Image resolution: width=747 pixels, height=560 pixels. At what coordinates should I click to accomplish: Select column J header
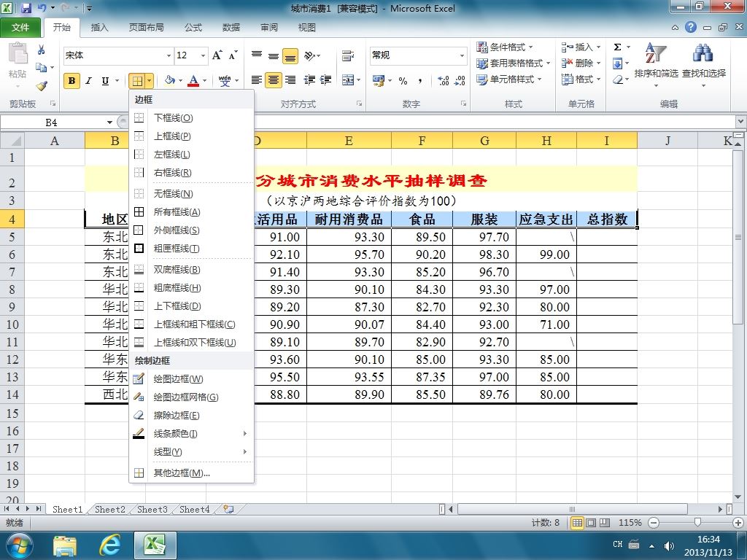(x=667, y=141)
